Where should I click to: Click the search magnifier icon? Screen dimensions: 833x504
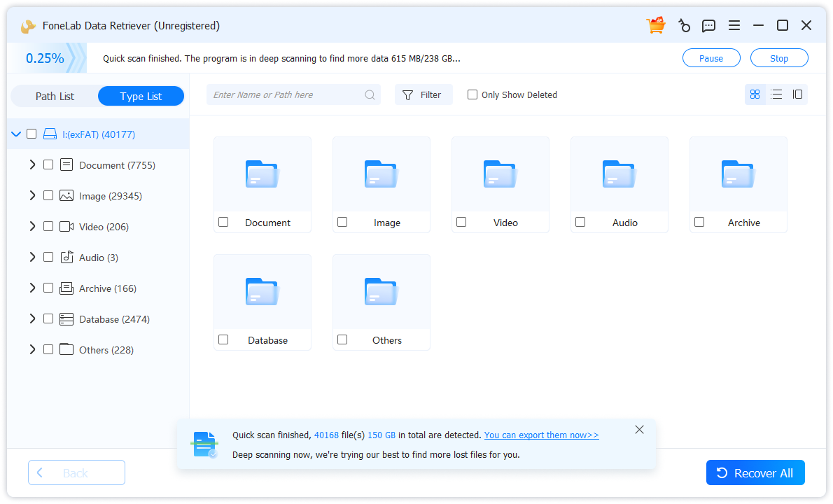[370, 94]
